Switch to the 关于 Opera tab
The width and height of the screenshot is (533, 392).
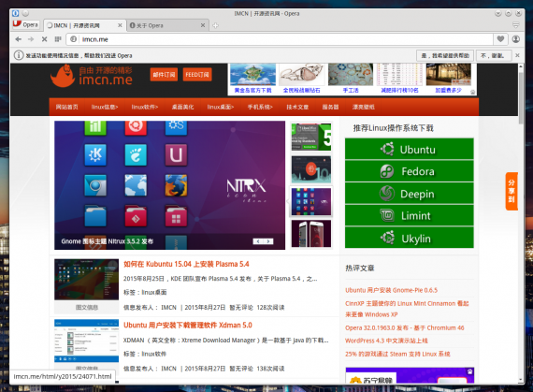click(x=167, y=25)
